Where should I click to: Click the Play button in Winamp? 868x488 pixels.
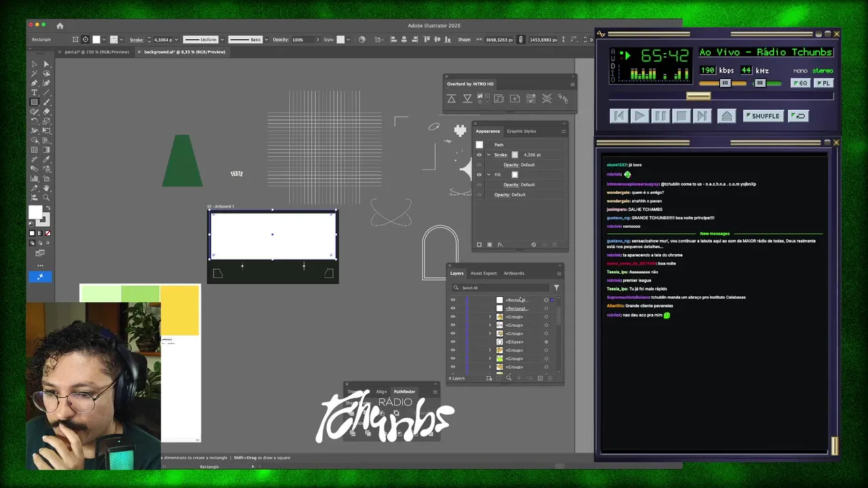click(640, 116)
